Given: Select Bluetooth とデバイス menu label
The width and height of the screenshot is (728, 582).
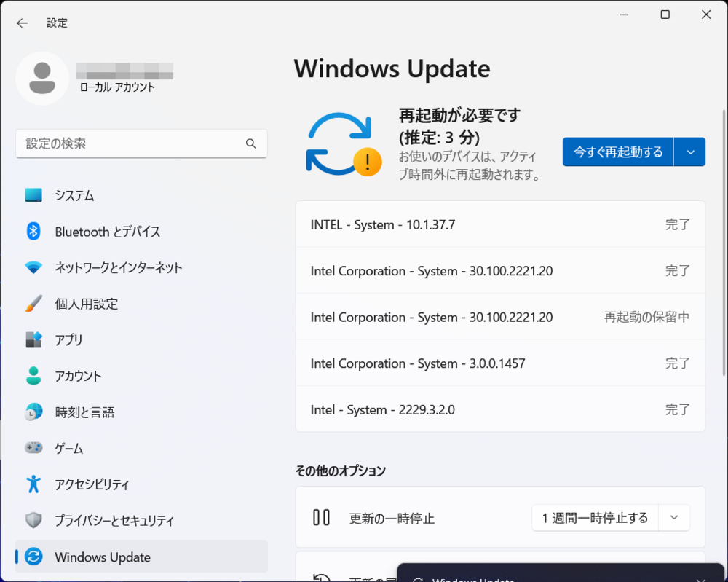Looking at the screenshot, I should (x=108, y=232).
